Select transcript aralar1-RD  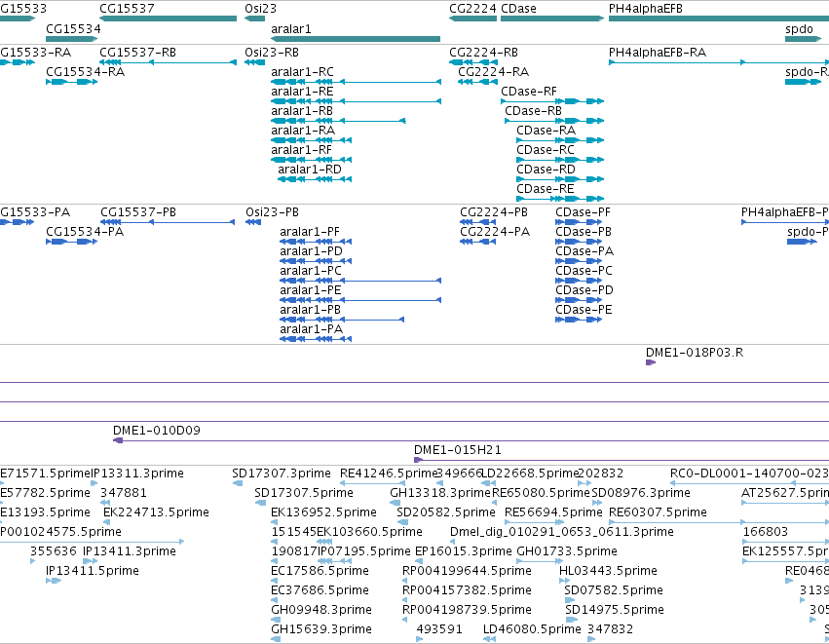[315, 180]
